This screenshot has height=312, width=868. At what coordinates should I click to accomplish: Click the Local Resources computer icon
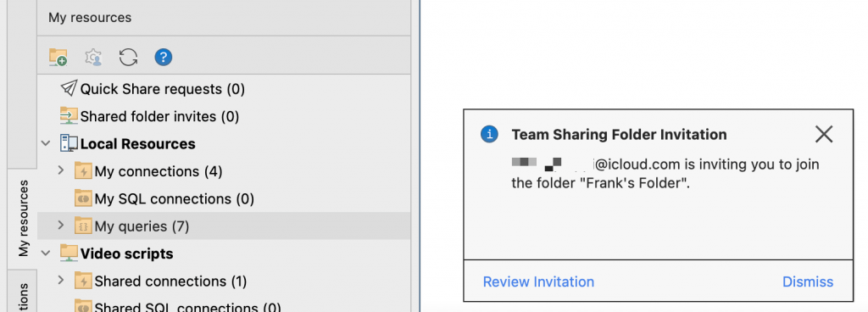(x=69, y=144)
